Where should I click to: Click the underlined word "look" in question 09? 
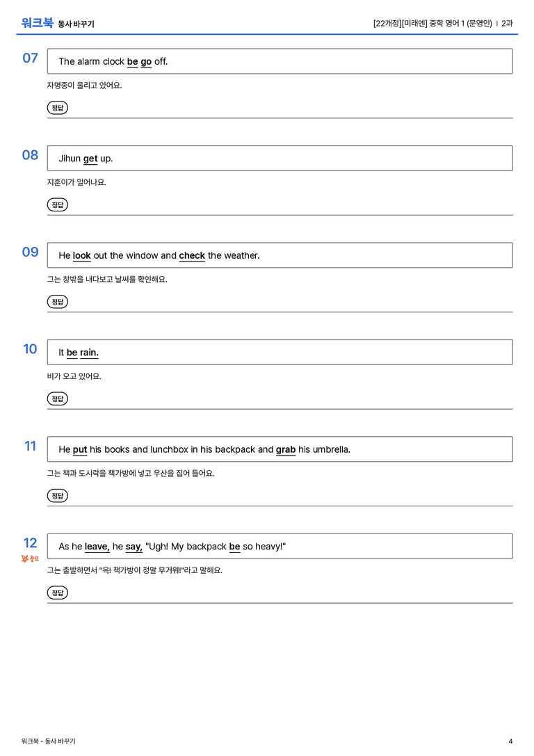[x=82, y=255]
